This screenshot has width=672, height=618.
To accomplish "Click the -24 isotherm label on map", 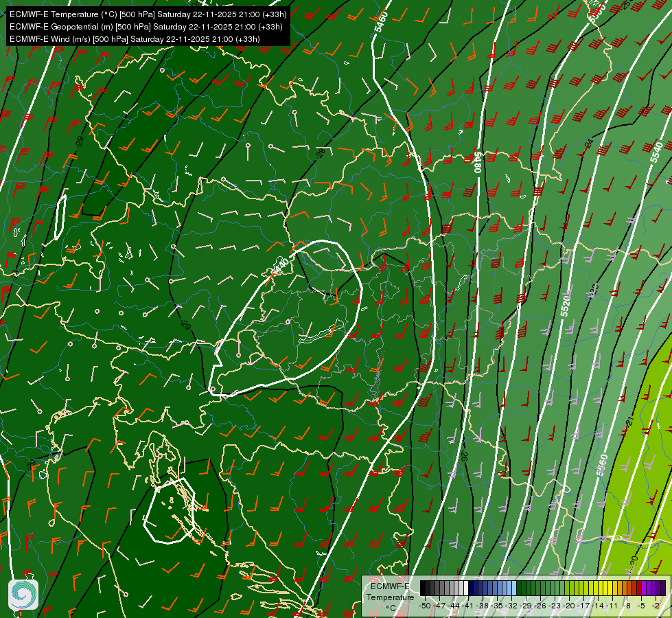I will coord(588,144).
